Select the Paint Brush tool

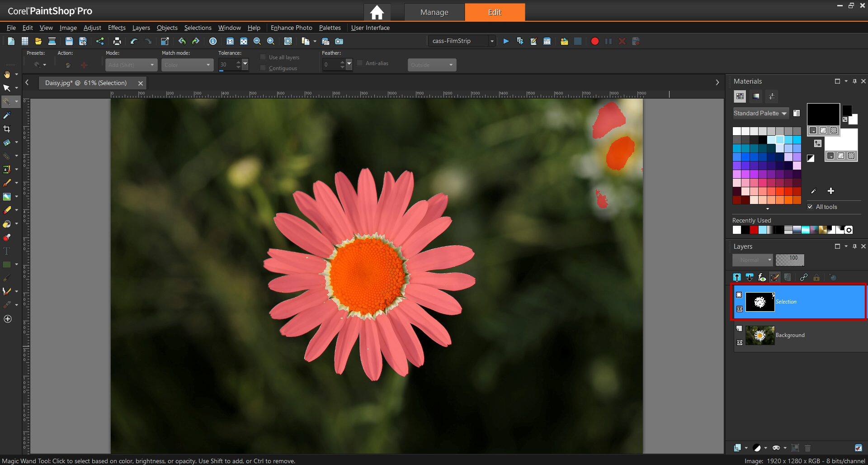pyautogui.click(x=7, y=183)
